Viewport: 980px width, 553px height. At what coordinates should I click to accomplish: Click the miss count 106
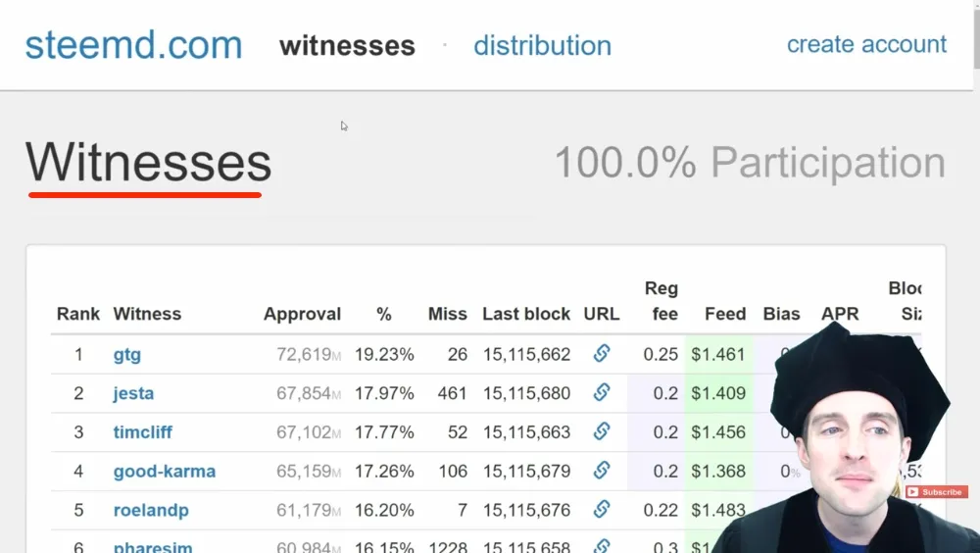coord(453,471)
